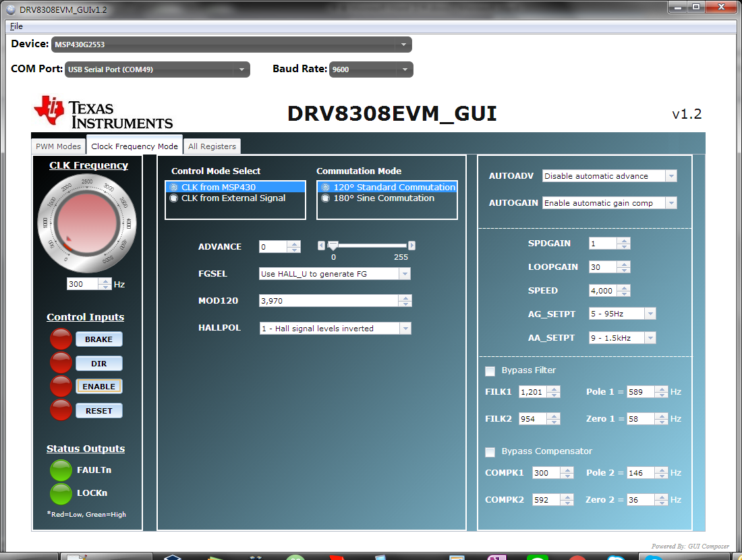Choose 180° Sine Commutation
The width and height of the screenshot is (742, 560).
(x=387, y=198)
